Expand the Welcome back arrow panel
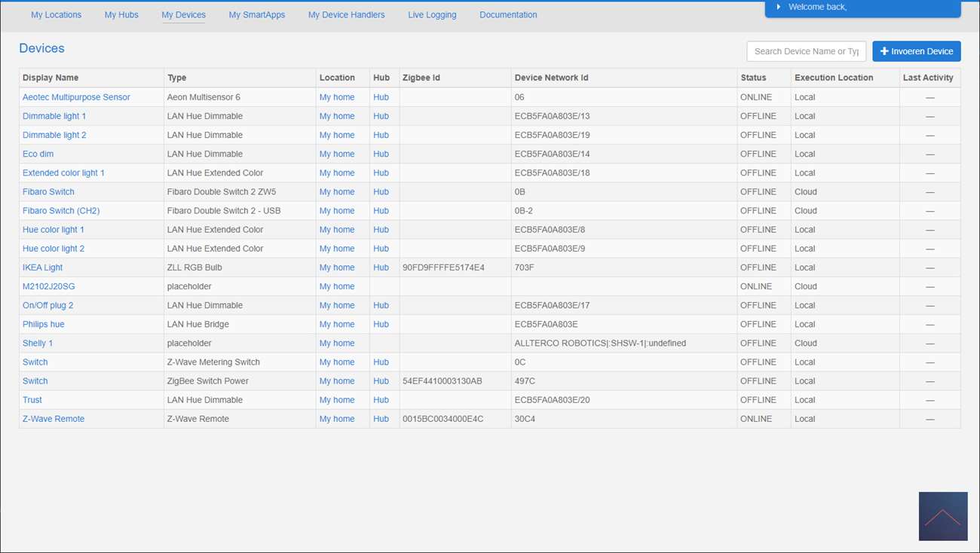This screenshot has width=980, height=553. [779, 7]
